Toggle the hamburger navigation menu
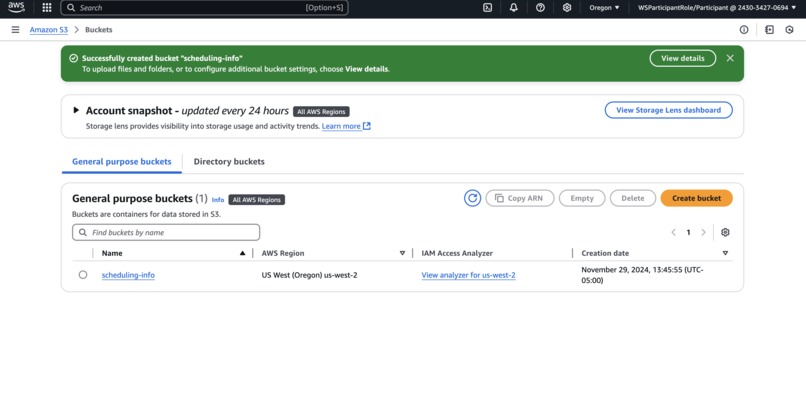Image resolution: width=806 pixels, height=417 pixels. [15, 30]
